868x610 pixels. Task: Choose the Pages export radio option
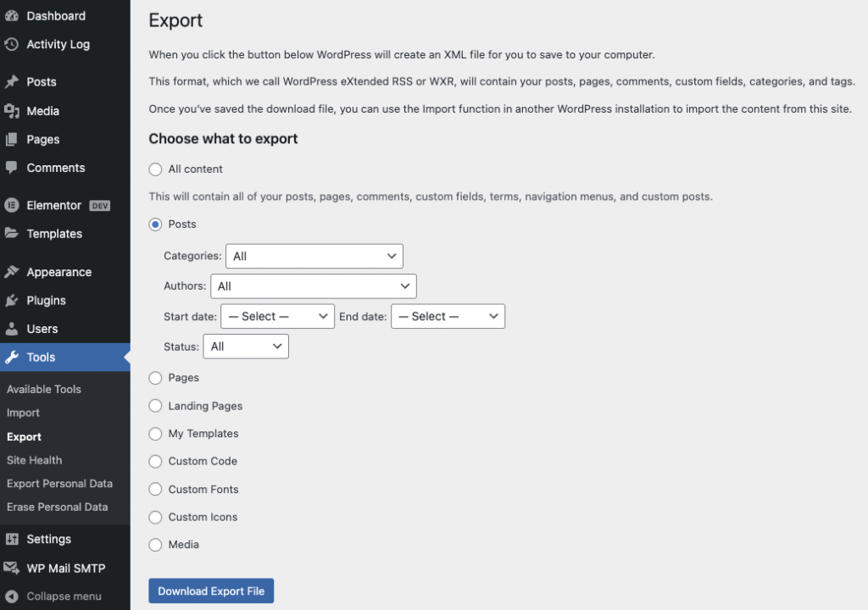tap(155, 378)
